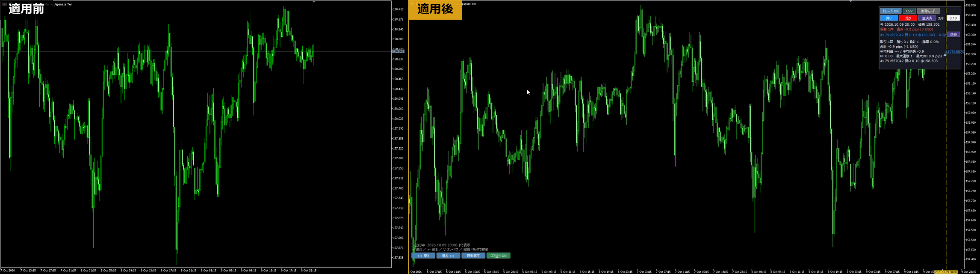Click the blue 買い (buy) button
This screenshot has width=980, height=274.
point(889,18)
